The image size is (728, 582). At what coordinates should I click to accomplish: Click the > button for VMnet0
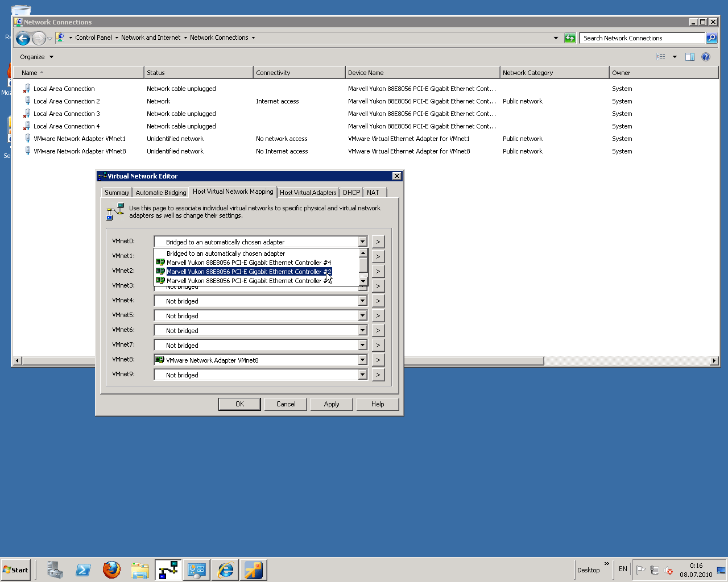tap(378, 242)
